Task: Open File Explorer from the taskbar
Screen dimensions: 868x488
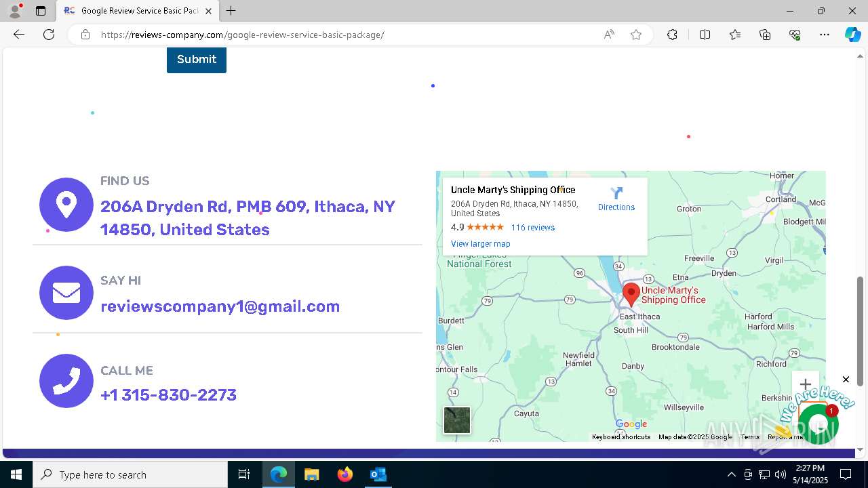Action: tap(311, 474)
